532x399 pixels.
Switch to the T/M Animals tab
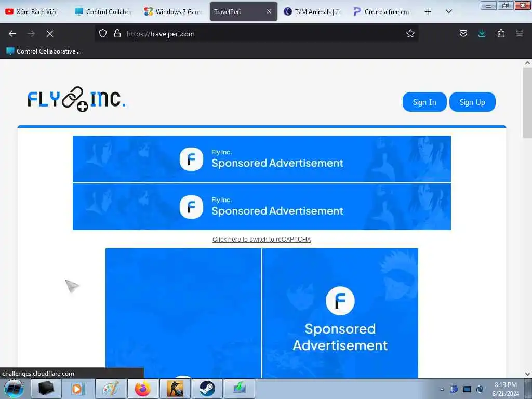(x=312, y=11)
